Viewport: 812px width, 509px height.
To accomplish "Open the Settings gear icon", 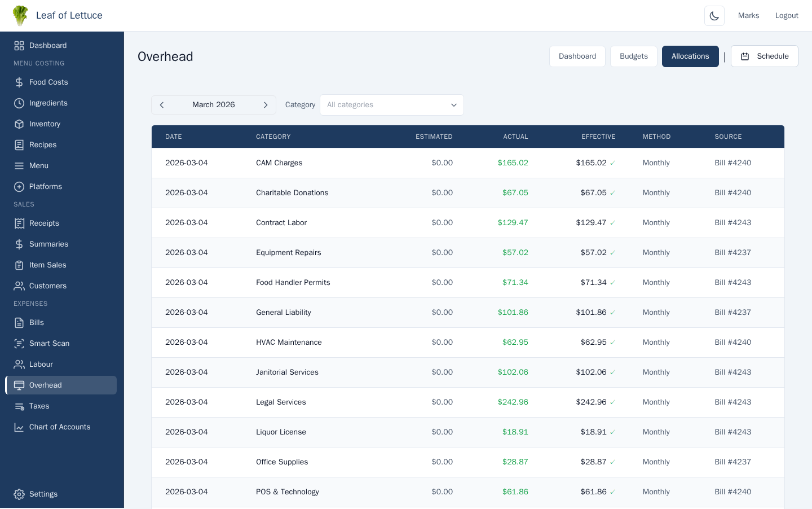I will pos(19,494).
